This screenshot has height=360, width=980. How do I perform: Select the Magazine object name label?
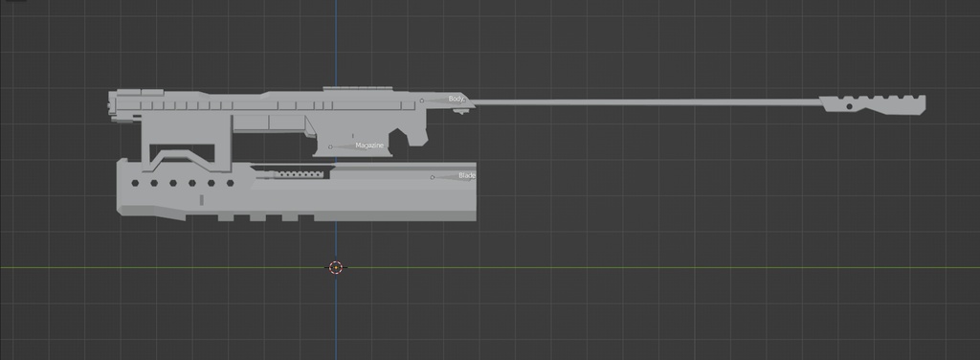(x=369, y=146)
